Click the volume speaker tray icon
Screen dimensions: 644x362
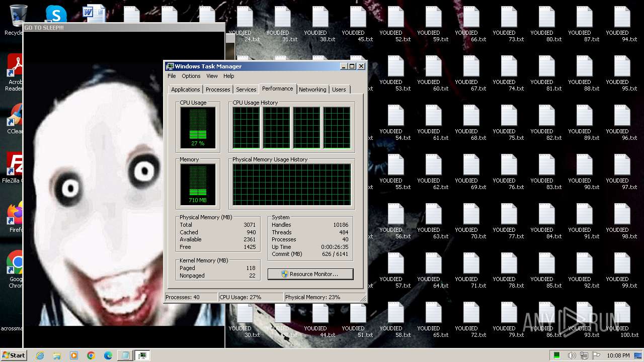tap(572, 355)
